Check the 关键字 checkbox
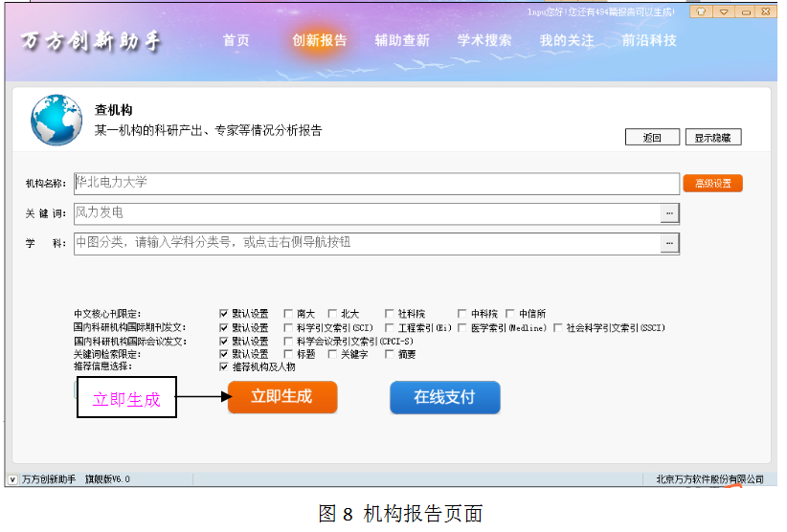787x532 pixels. (332, 354)
